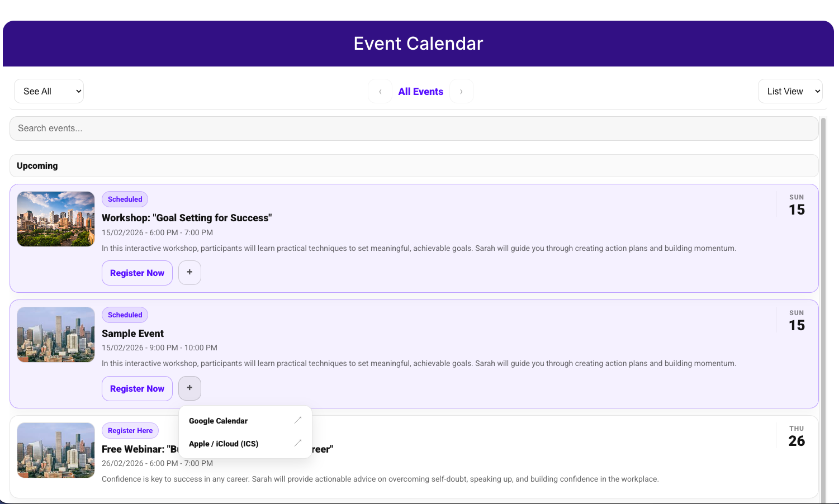This screenshot has width=839, height=504.
Task: Select Google Calendar from the menu
Action: 219,421
